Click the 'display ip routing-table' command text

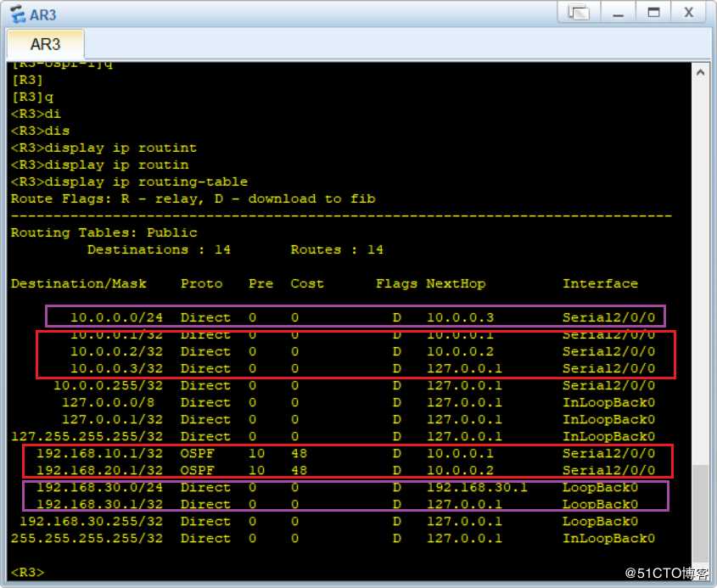(x=146, y=182)
